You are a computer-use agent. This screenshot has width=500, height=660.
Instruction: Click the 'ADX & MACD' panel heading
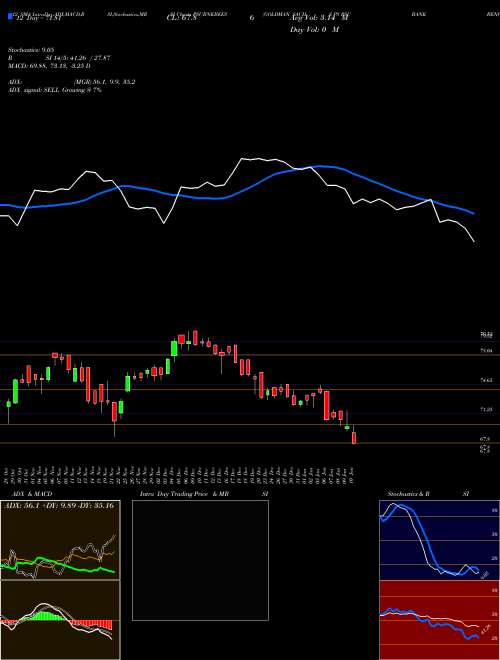[32, 494]
